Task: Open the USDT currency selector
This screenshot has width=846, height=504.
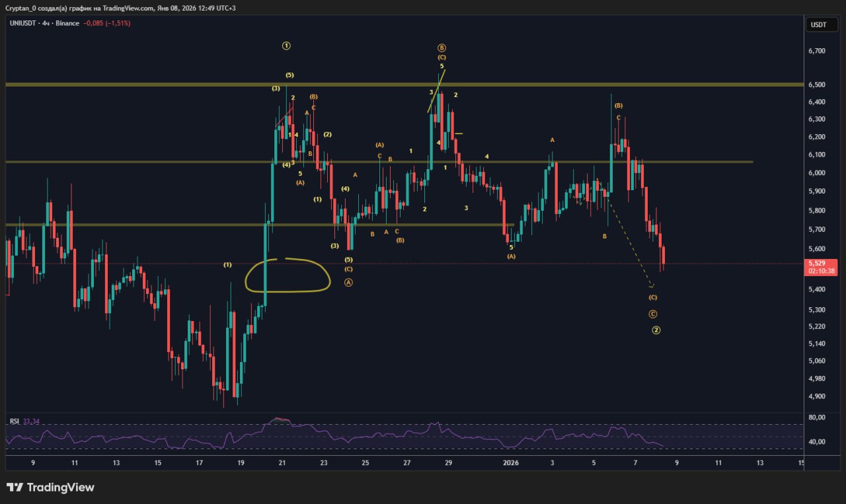Action: click(818, 24)
